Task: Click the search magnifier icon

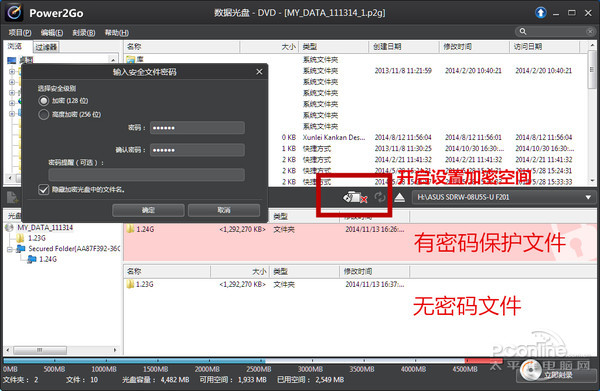Action: (523, 31)
